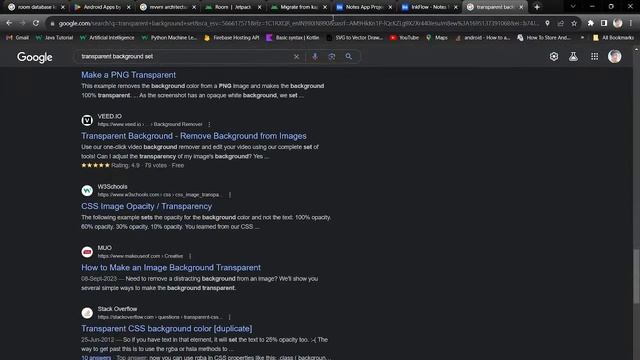Open Transparent CSS background color [duplicate] link
The height and width of the screenshot is (360, 640).
pyautogui.click(x=167, y=329)
